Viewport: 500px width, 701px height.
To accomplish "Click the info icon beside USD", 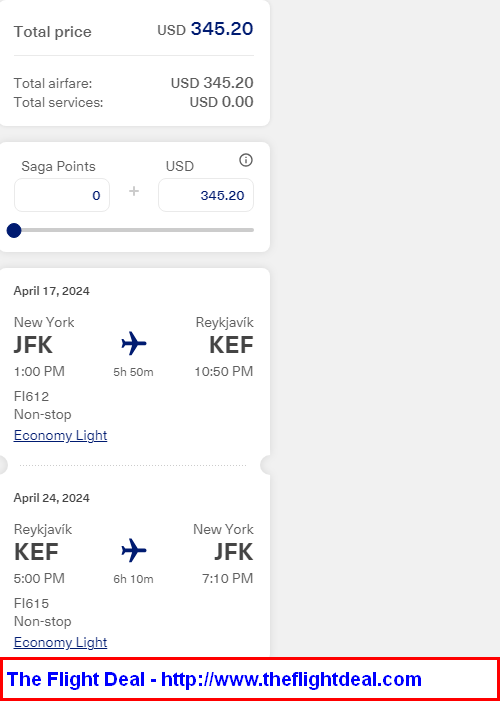I will 246,160.
